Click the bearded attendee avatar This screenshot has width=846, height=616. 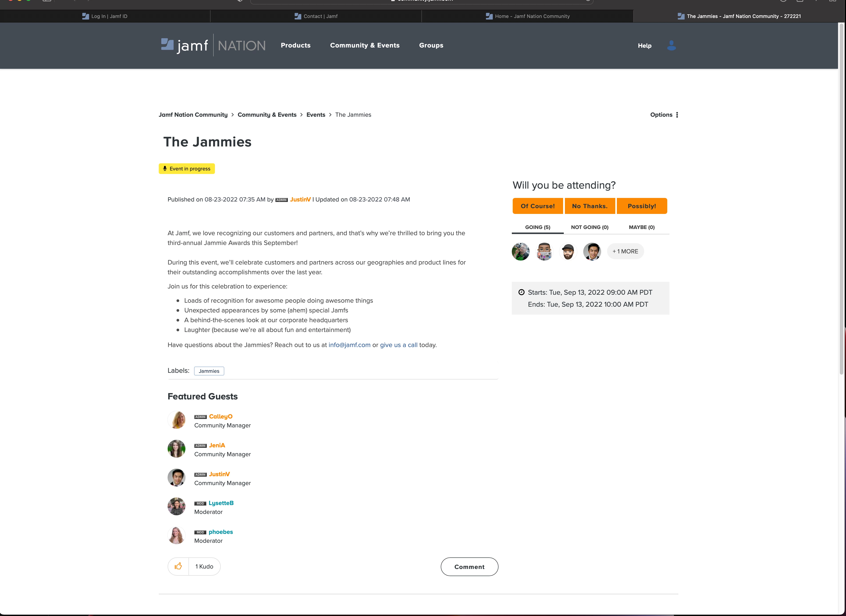point(568,252)
